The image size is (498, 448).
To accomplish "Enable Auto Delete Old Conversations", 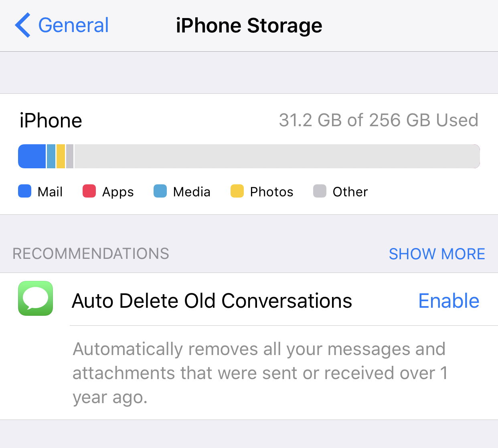I will pos(449,301).
